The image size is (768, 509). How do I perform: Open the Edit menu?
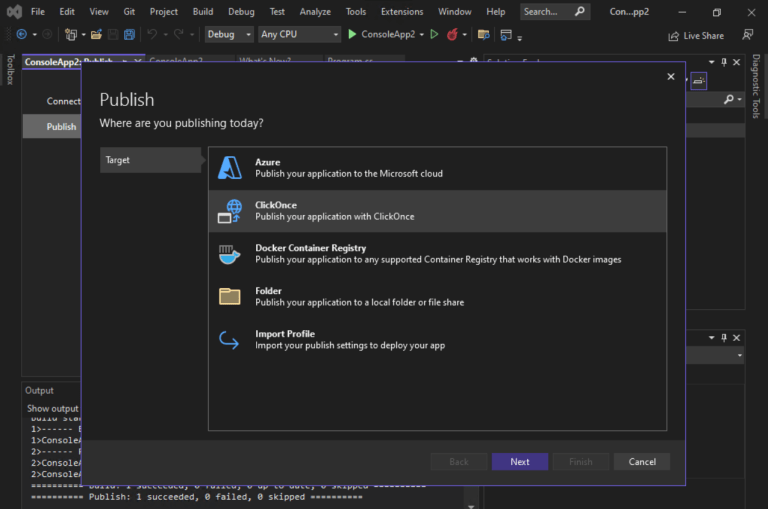click(67, 12)
